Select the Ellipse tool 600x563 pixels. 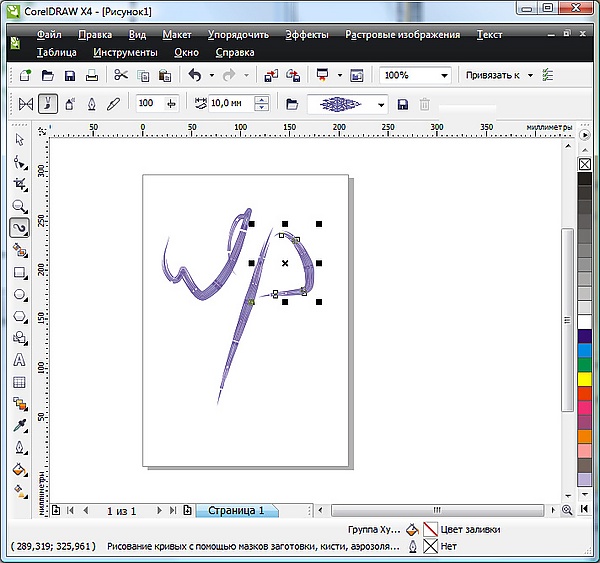point(19,294)
